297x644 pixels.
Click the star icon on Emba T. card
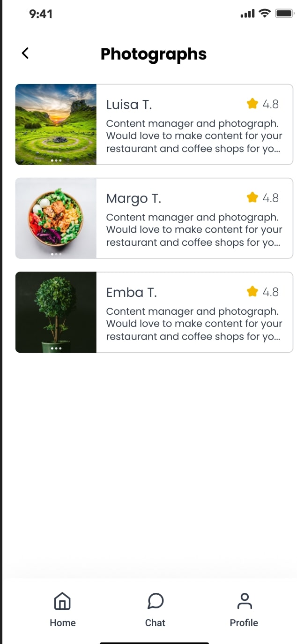pos(252,292)
